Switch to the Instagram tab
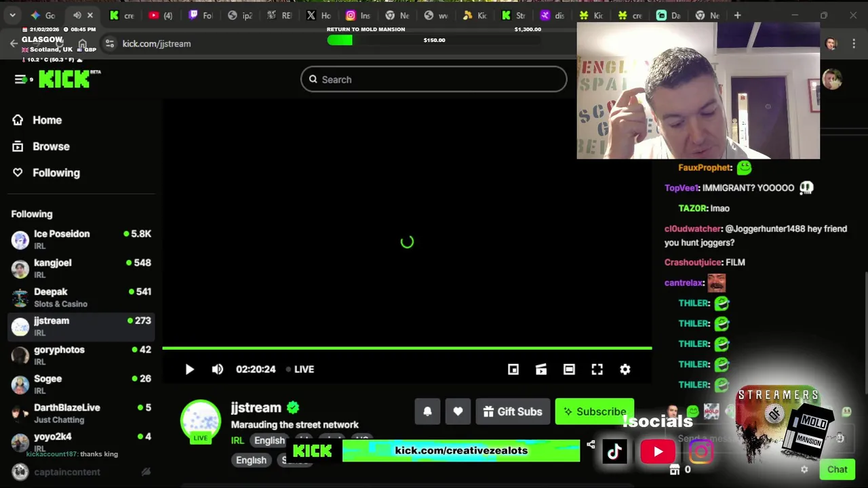 click(x=358, y=15)
